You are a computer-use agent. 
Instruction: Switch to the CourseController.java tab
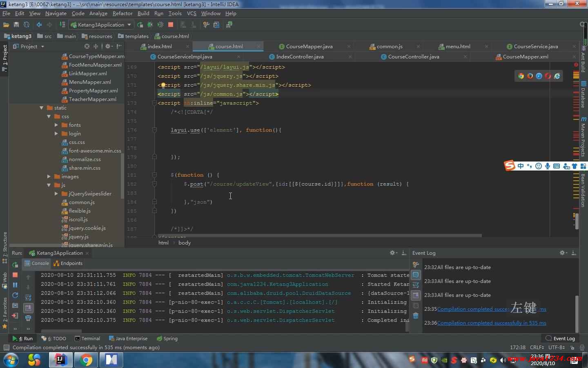point(414,56)
